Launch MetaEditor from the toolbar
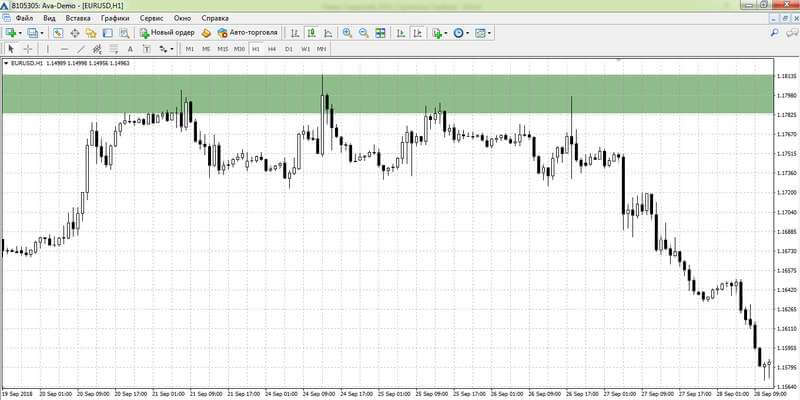This screenshot has height=400, width=800. [x=206, y=33]
